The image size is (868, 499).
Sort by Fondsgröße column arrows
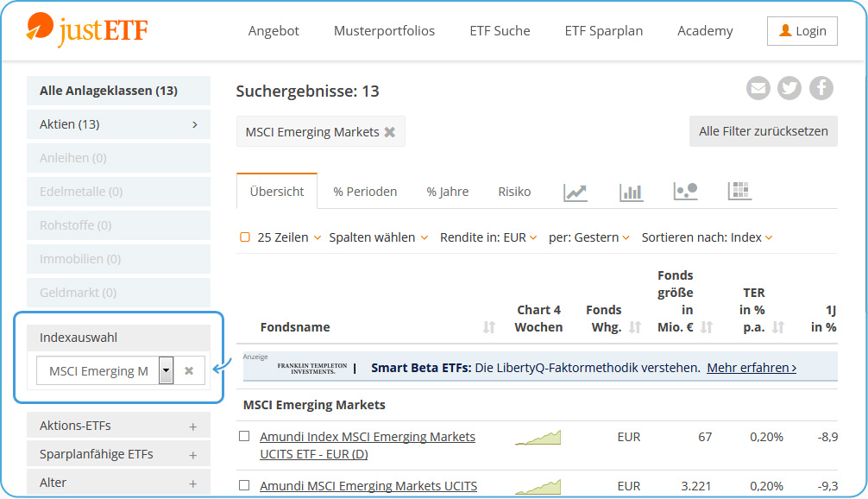707,326
